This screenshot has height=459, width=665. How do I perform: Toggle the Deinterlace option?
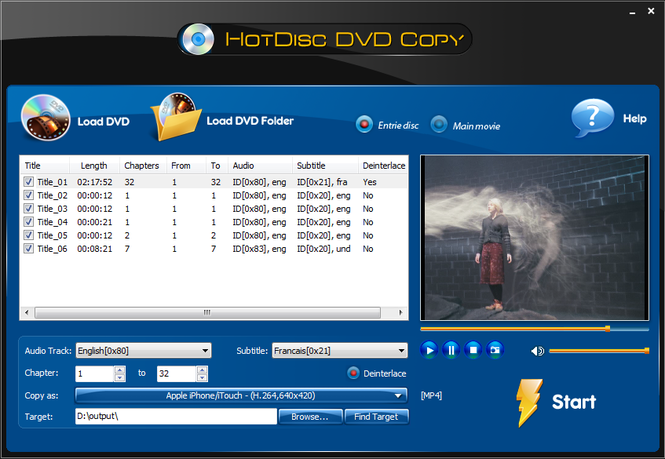pyautogui.click(x=353, y=373)
